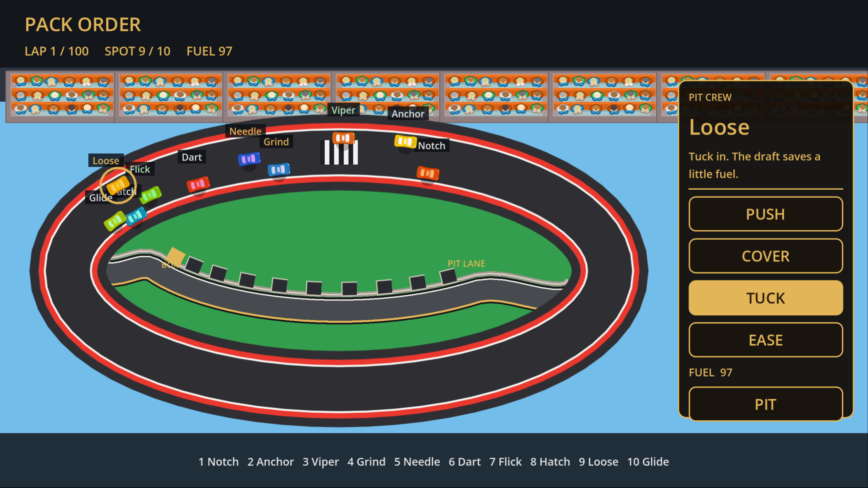Image resolution: width=868 pixels, height=488 pixels.
Task: Click '4 Grind' in the pack order bar
Action: click(x=366, y=462)
